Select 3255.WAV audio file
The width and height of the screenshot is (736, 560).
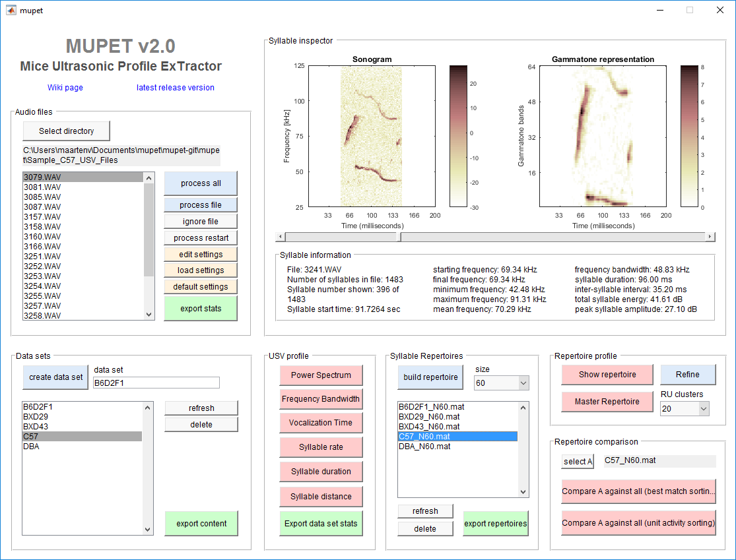pos(83,296)
